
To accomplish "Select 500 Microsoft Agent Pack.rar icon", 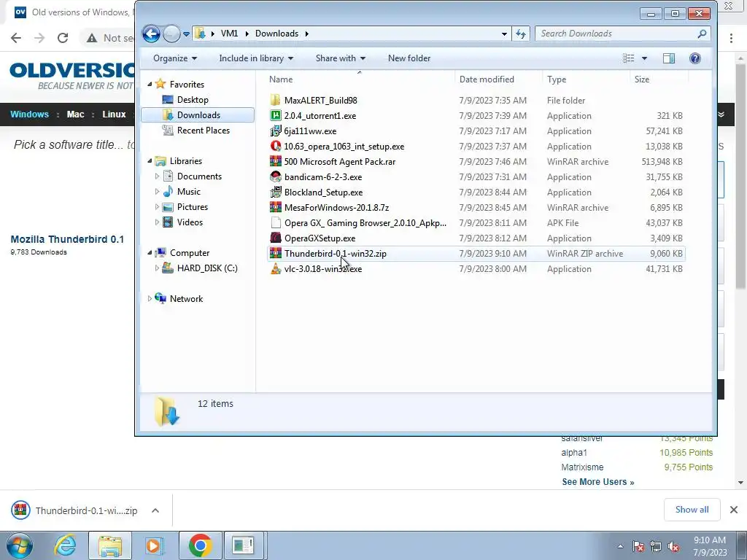I will [x=275, y=161].
